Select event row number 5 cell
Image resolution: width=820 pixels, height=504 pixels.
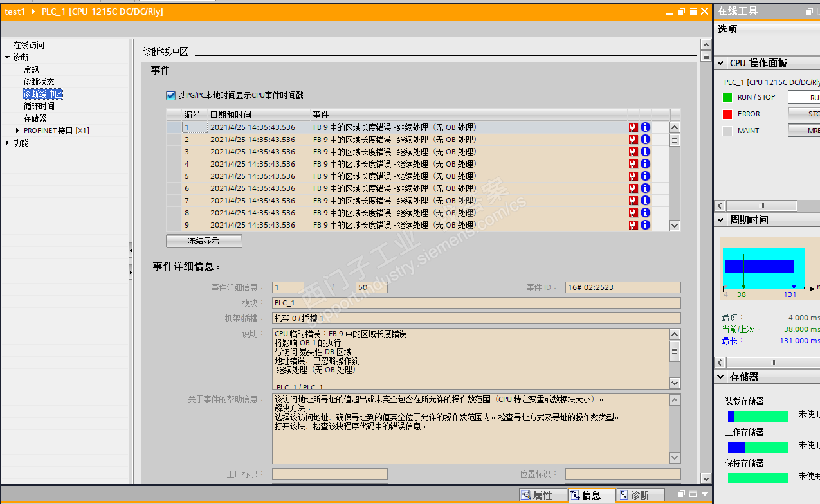pos(195,176)
